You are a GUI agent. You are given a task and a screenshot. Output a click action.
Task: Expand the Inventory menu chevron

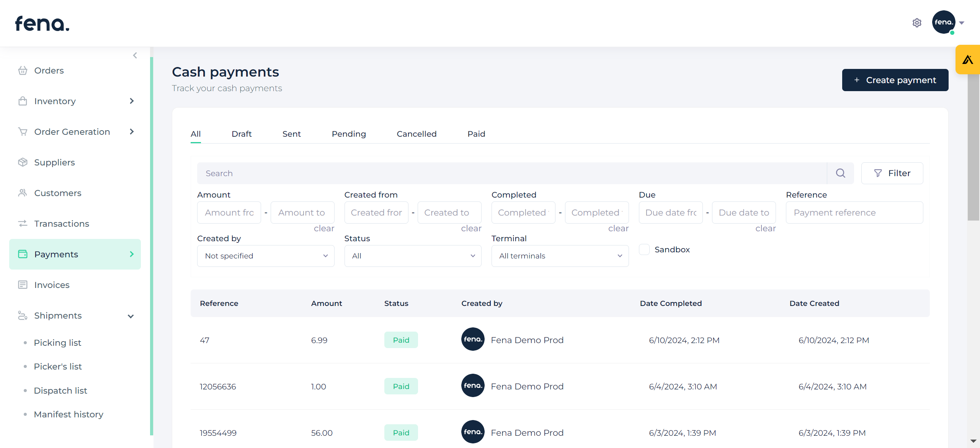[132, 101]
